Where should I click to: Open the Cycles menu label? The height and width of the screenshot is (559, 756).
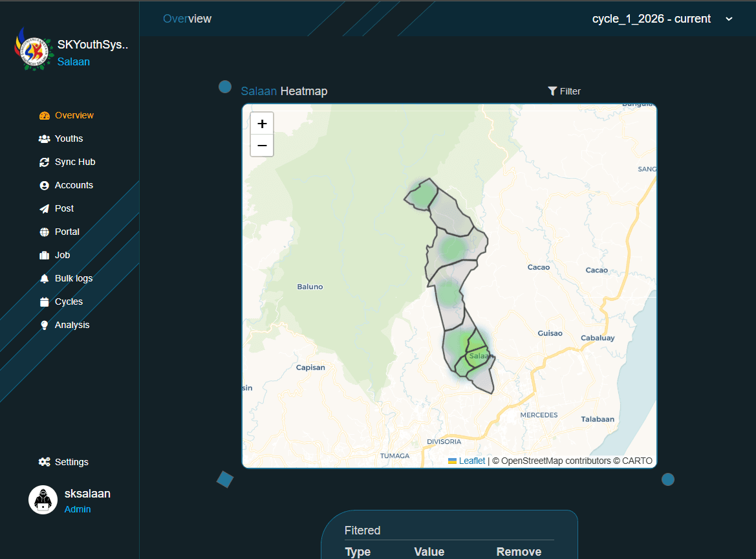tap(69, 301)
